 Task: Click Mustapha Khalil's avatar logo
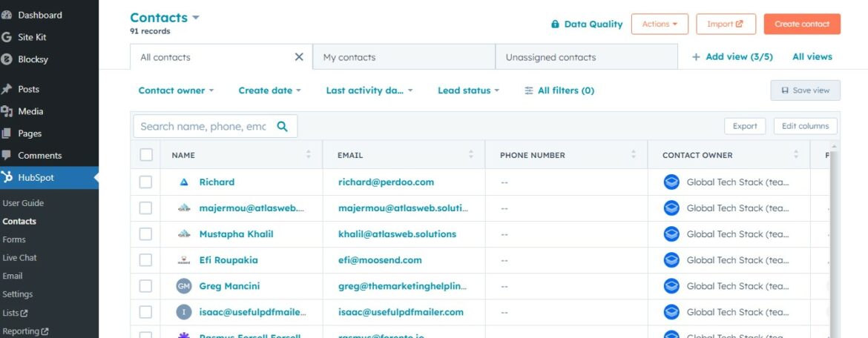184,234
